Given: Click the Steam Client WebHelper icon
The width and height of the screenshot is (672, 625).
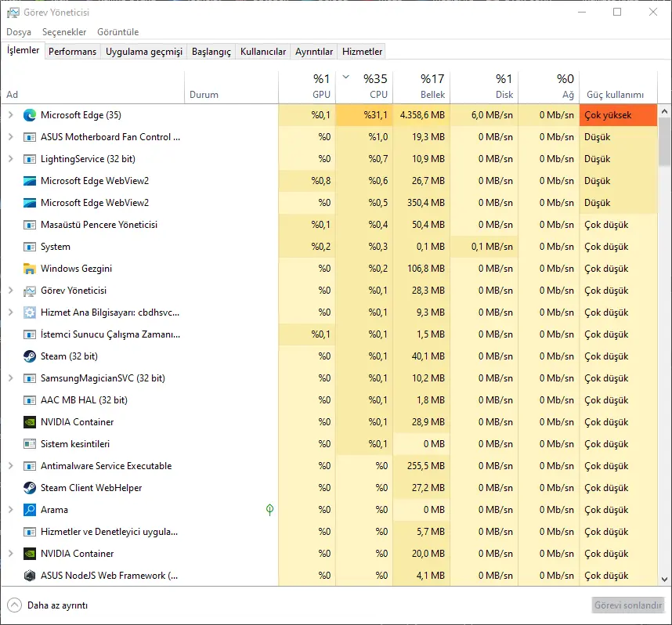Looking at the screenshot, I should point(30,488).
